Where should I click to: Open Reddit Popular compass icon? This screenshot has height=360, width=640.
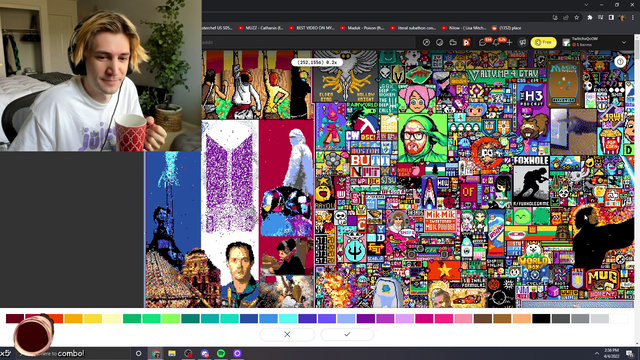point(427,42)
